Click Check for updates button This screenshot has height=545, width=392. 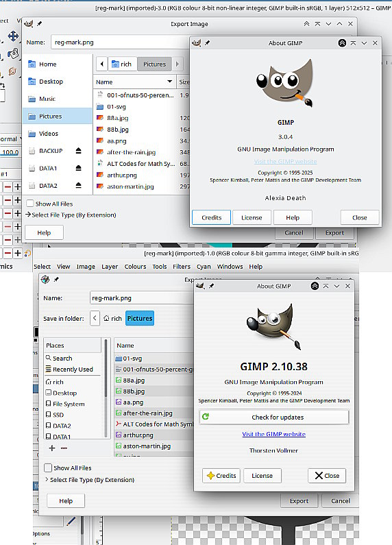tap(274, 417)
